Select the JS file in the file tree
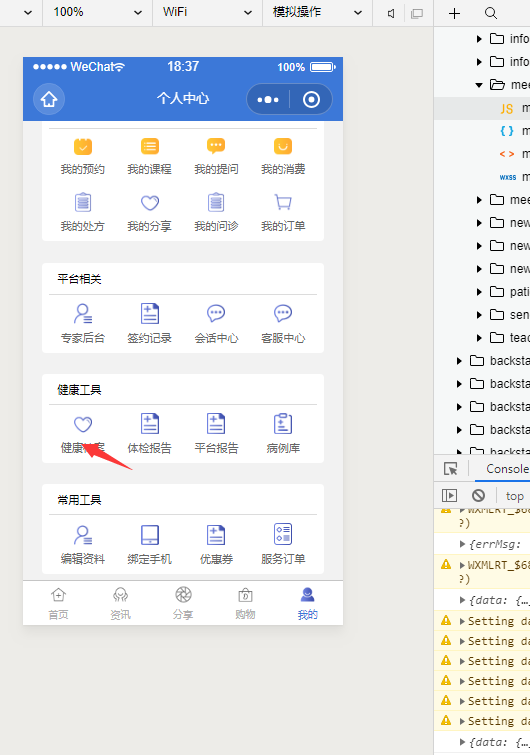This screenshot has height=755, width=530. point(482,108)
